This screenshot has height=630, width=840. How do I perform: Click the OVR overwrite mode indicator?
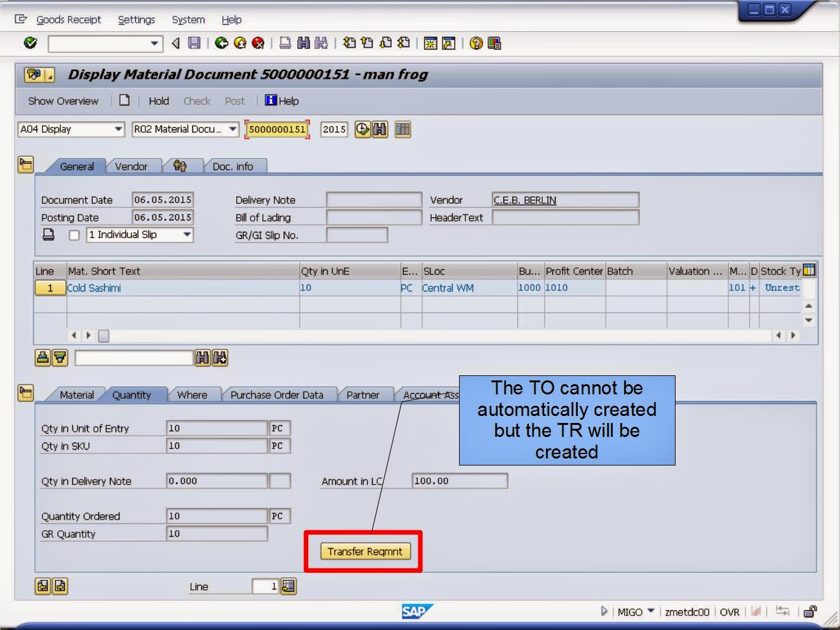(x=730, y=612)
